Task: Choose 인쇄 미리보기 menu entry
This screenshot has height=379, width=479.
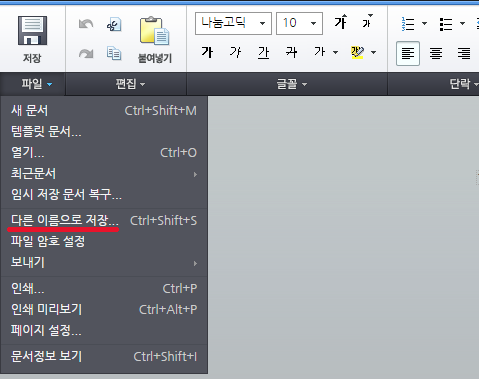Action: pos(104,309)
